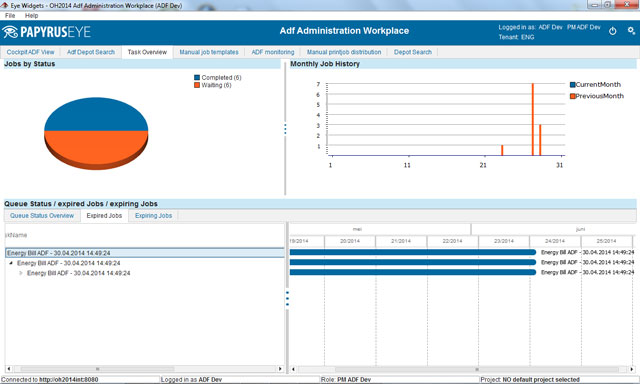Switch to the Expiring Jobs tab
This screenshot has width=640, height=384.
(x=153, y=215)
